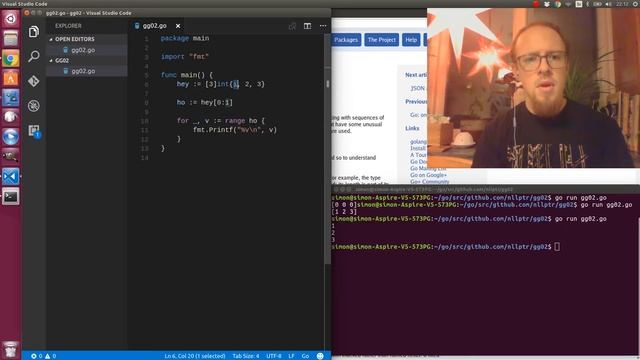
Task: Open the Source Control view
Action: click(x=34, y=81)
